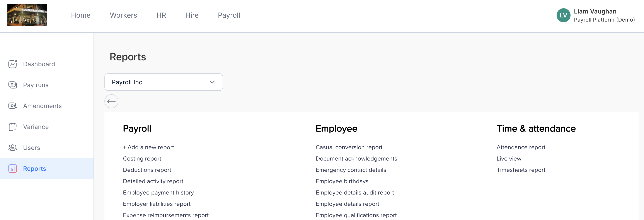Click the back arrow button below dropdown
Viewport: 644px width, 220px height.
(x=111, y=101)
